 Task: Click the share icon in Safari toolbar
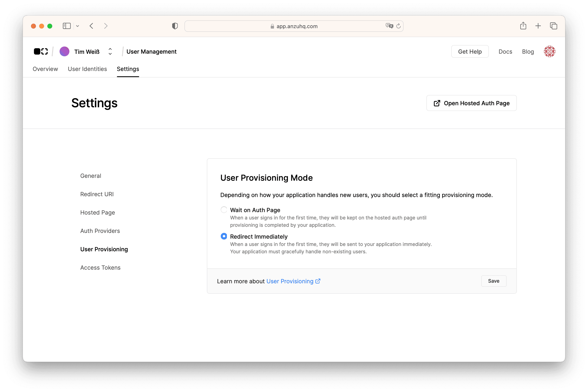(x=523, y=26)
